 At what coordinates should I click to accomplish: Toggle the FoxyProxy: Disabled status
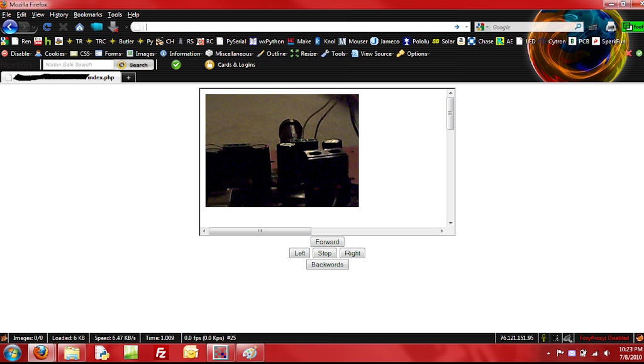click(604, 338)
